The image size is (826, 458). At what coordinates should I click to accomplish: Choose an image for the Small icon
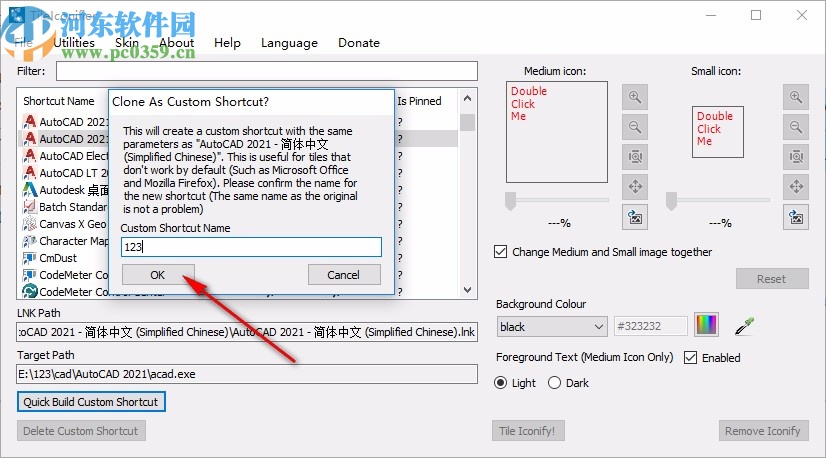click(795, 217)
